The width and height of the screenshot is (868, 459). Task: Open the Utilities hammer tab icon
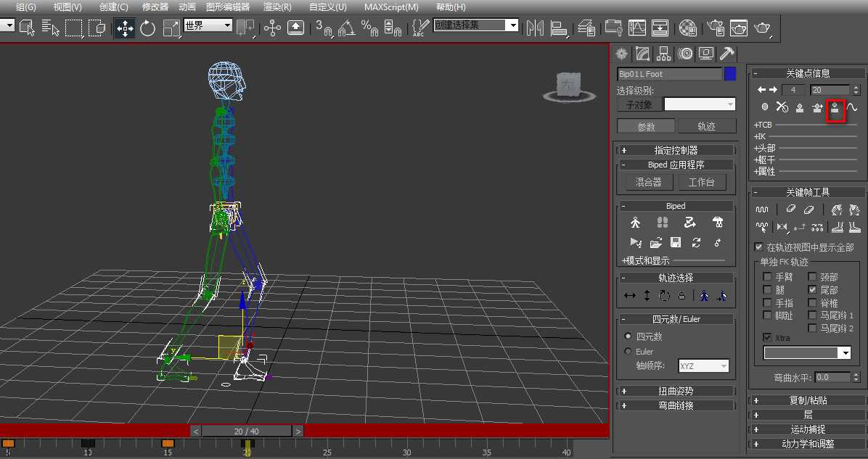726,54
